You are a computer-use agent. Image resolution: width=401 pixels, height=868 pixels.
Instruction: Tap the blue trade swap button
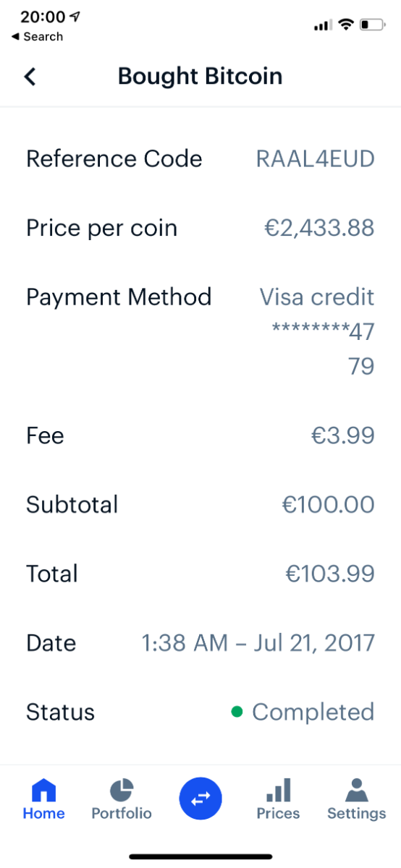200,798
